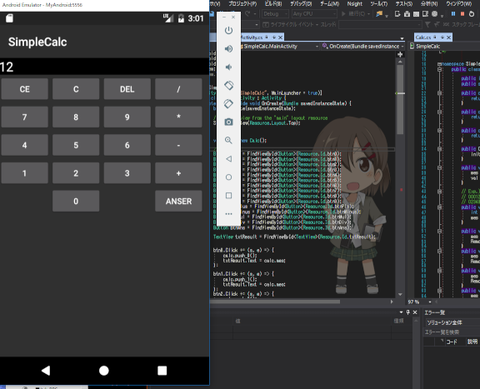The image size is (480, 389).
Task: Click the Restart debugging icon
Action: coord(471,14)
